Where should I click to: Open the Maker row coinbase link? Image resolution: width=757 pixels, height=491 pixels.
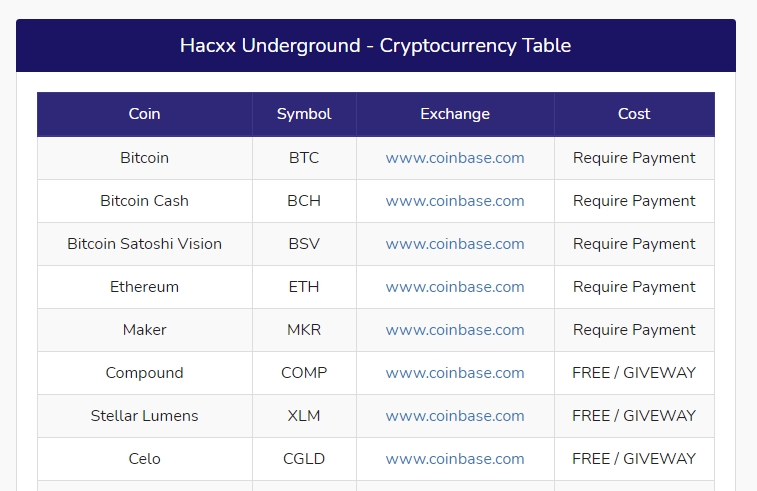pos(455,330)
